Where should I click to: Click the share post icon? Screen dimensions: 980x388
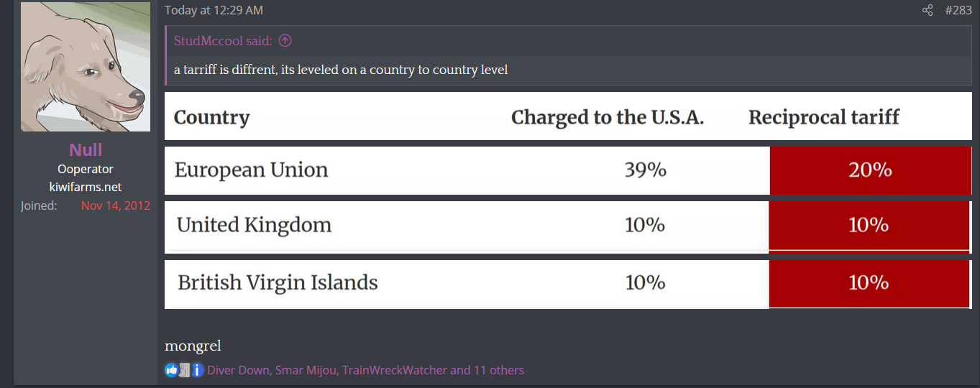928,11
